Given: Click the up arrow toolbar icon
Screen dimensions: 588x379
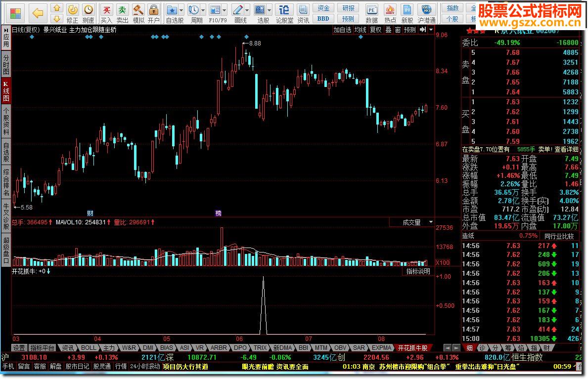Looking at the screenshot, I should pyautogui.click(x=56, y=8).
